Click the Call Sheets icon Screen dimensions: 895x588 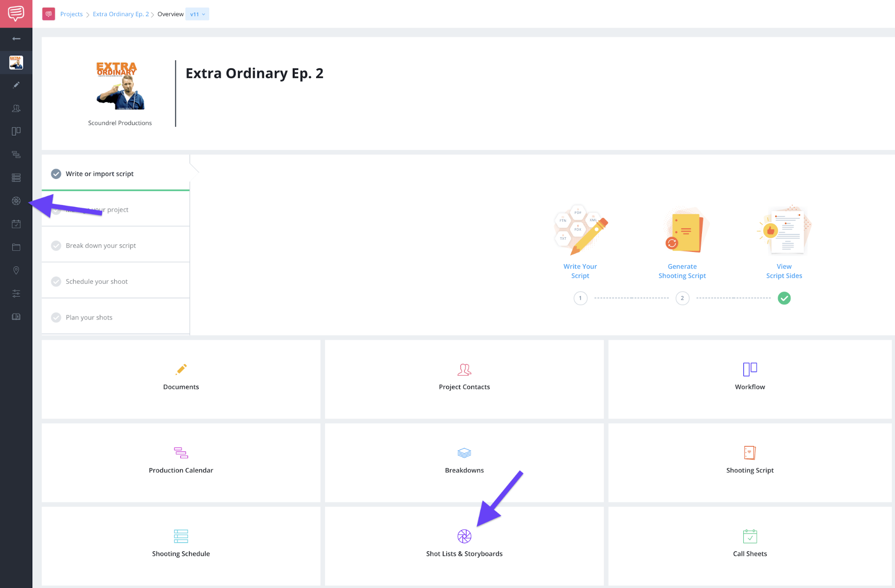[749, 536]
